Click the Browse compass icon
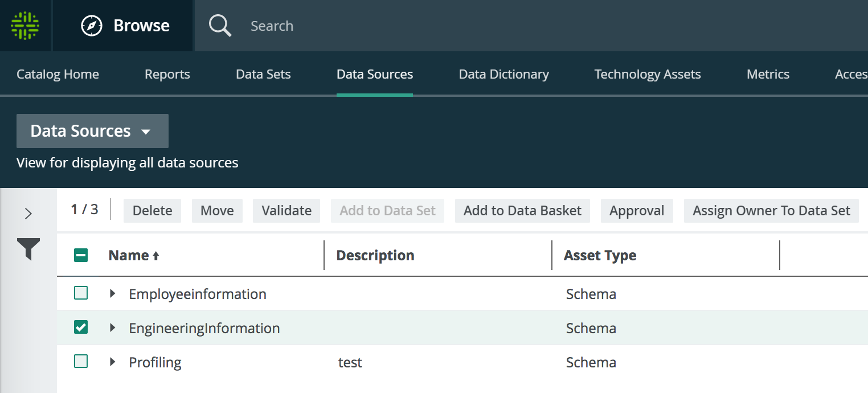The height and width of the screenshot is (393, 868). 92,25
